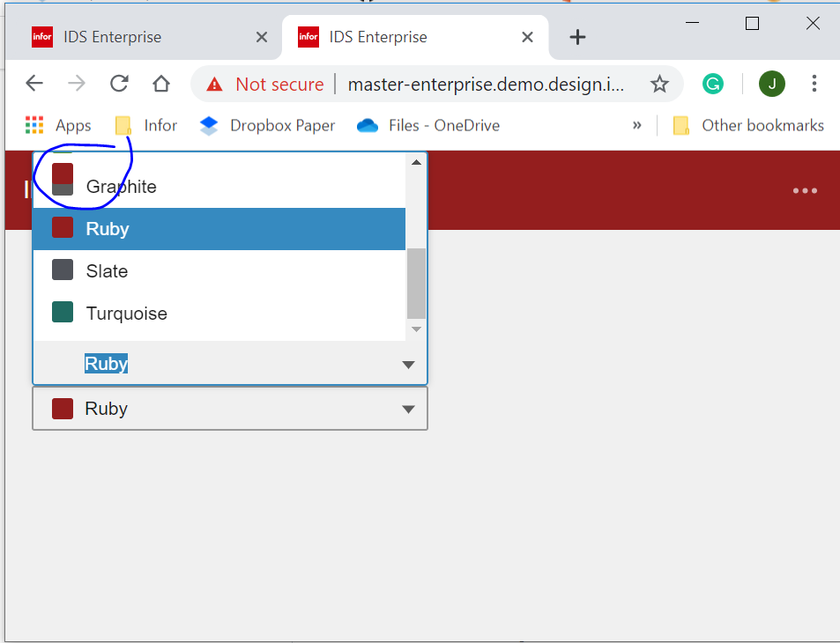
Task: Open the Other bookmarks folder
Action: pyautogui.click(x=747, y=125)
